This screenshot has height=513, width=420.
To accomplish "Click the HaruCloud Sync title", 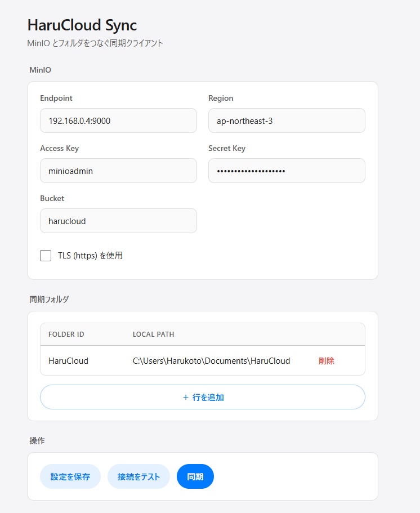I will (82, 25).
